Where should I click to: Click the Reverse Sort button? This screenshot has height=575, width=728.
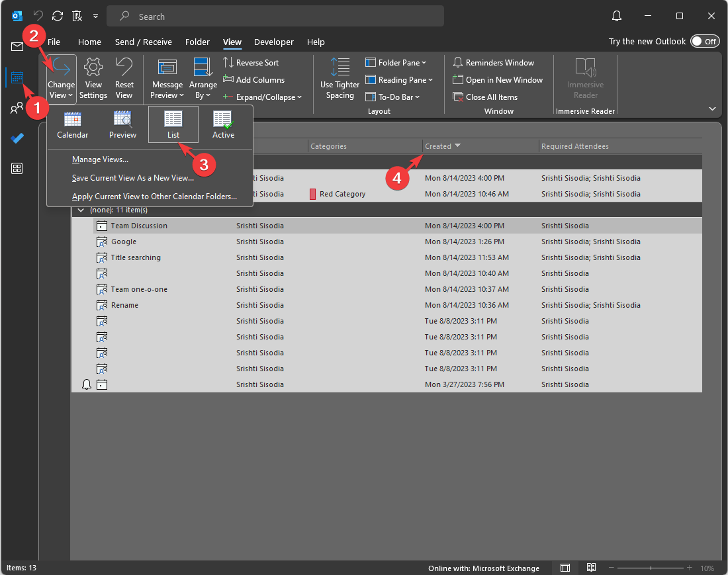(x=251, y=63)
